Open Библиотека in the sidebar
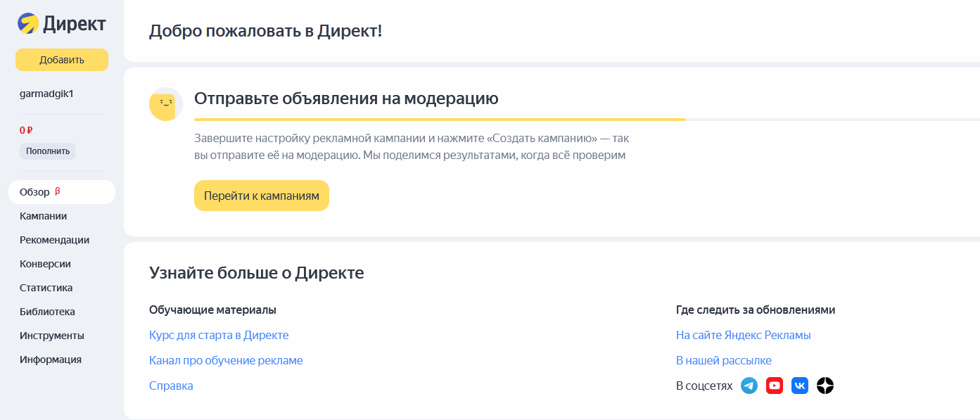980x420 pixels. click(x=47, y=312)
